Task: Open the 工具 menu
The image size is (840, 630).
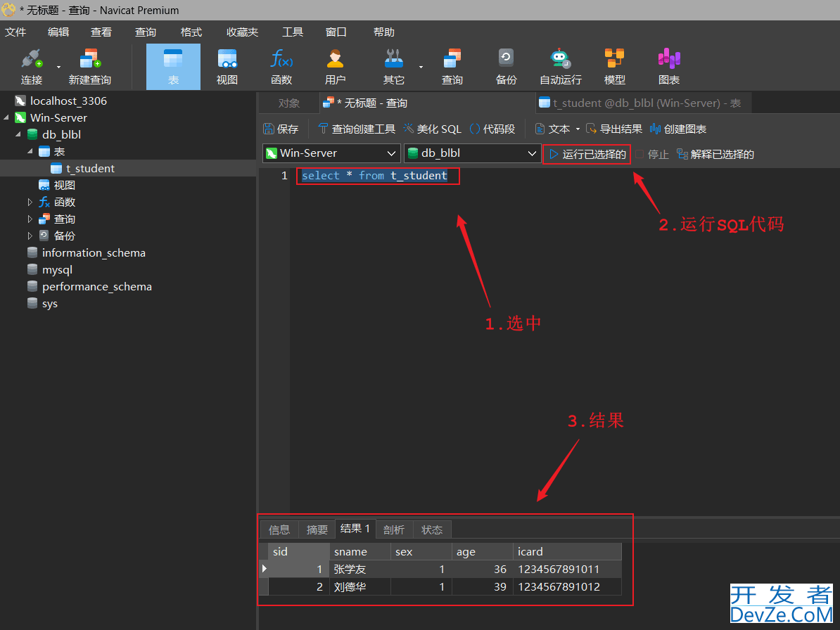Action: (x=293, y=32)
